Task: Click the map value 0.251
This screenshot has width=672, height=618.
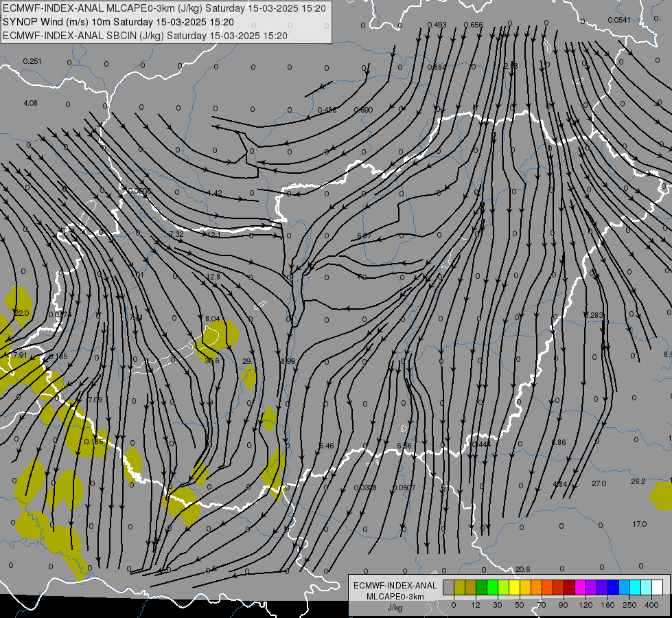Action: point(32,61)
